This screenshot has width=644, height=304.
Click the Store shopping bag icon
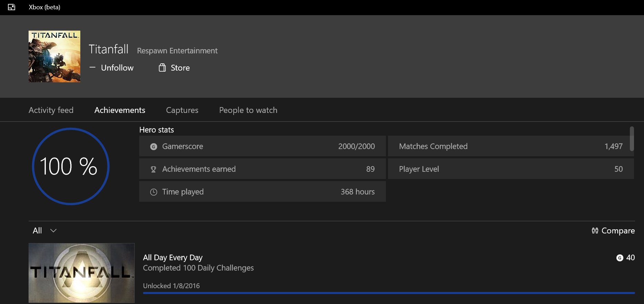162,68
